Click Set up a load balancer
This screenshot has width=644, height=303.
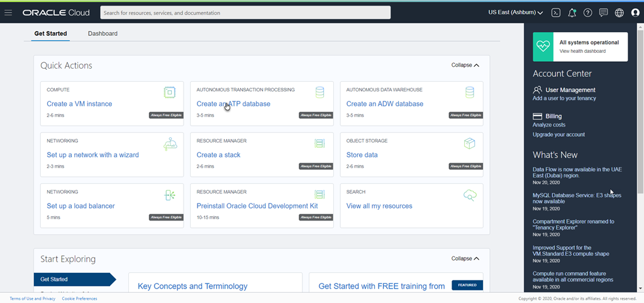click(x=81, y=206)
